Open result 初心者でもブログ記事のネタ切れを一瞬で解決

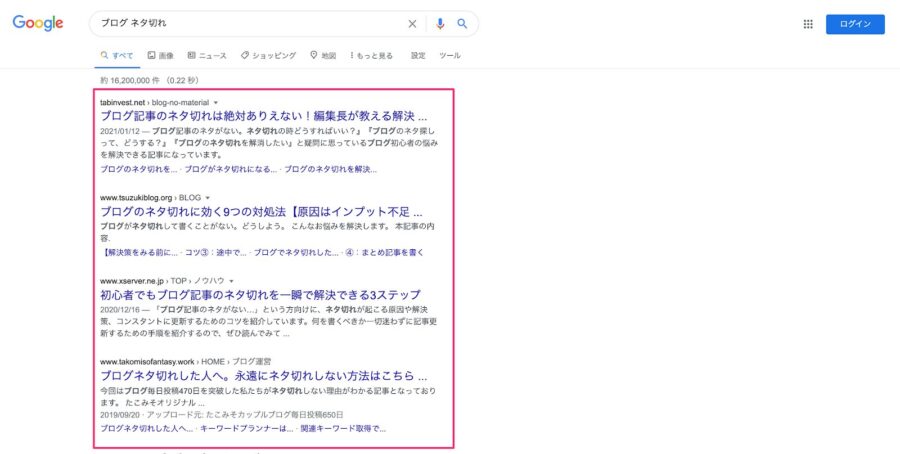(x=260, y=295)
